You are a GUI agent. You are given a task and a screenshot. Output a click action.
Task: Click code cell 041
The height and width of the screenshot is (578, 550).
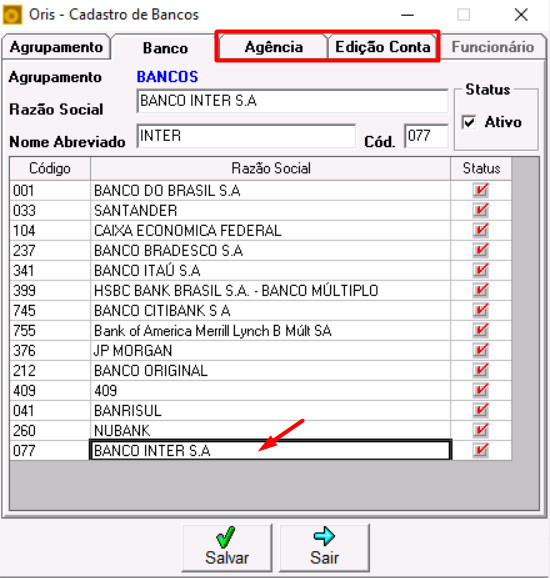pyautogui.click(x=50, y=410)
